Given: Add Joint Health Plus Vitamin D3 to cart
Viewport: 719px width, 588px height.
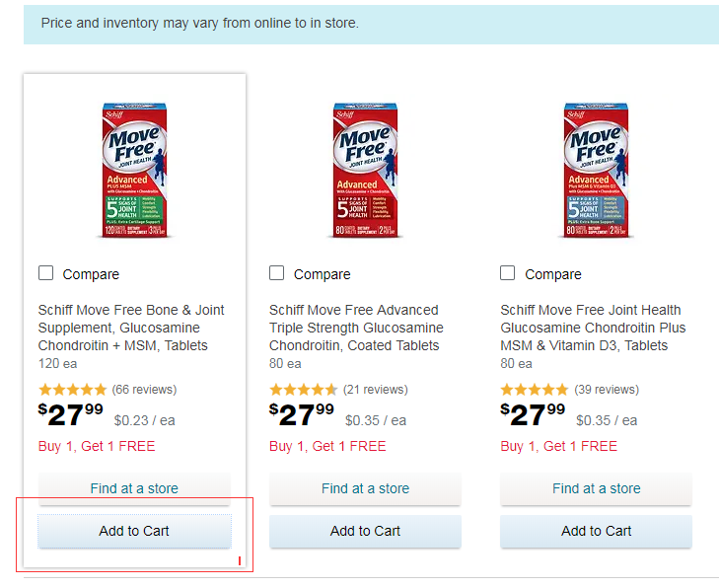Looking at the screenshot, I should pyautogui.click(x=597, y=531).
